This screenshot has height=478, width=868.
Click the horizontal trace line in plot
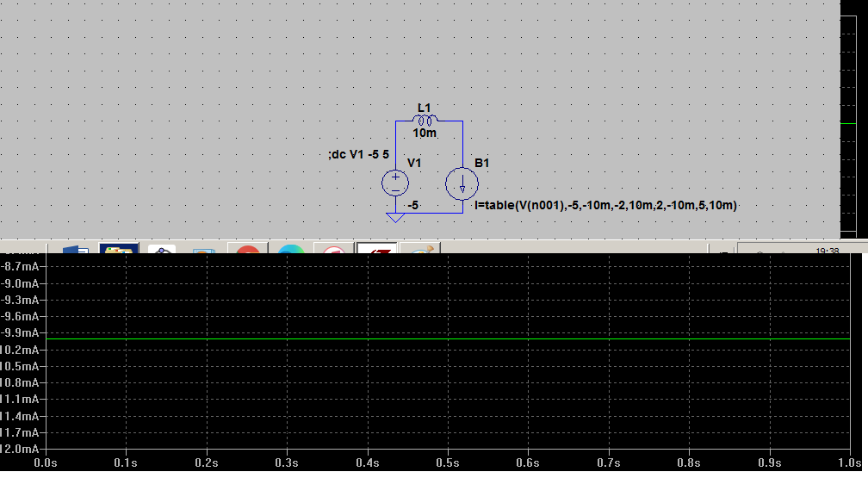tap(448, 340)
